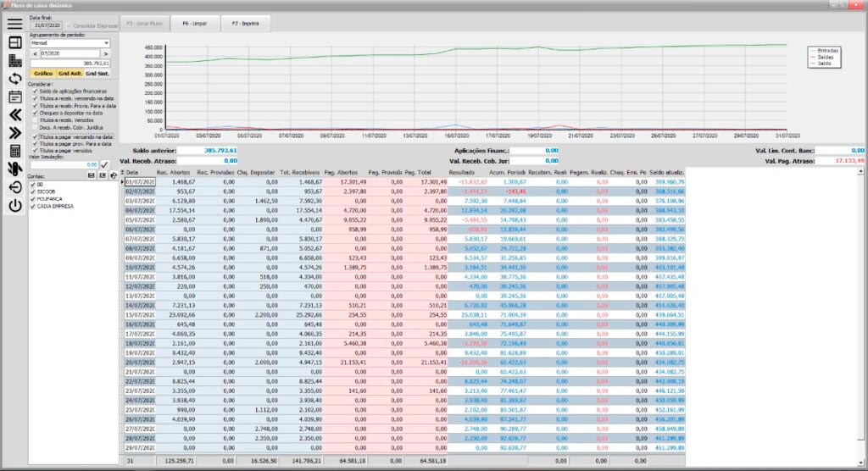Click the F7 - Imprimir button
The height and width of the screenshot is (471, 868).
pyautogui.click(x=246, y=24)
